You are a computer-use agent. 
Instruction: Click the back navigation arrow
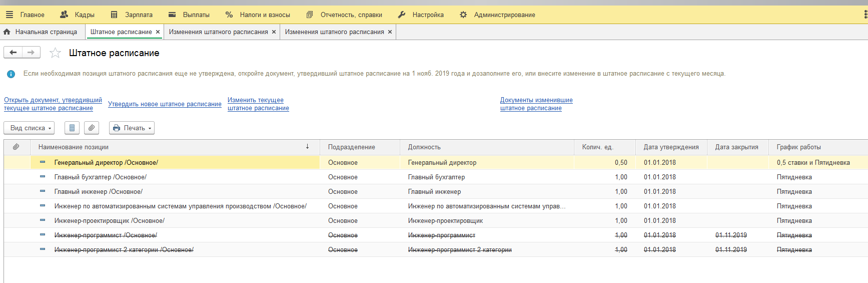pos(13,53)
